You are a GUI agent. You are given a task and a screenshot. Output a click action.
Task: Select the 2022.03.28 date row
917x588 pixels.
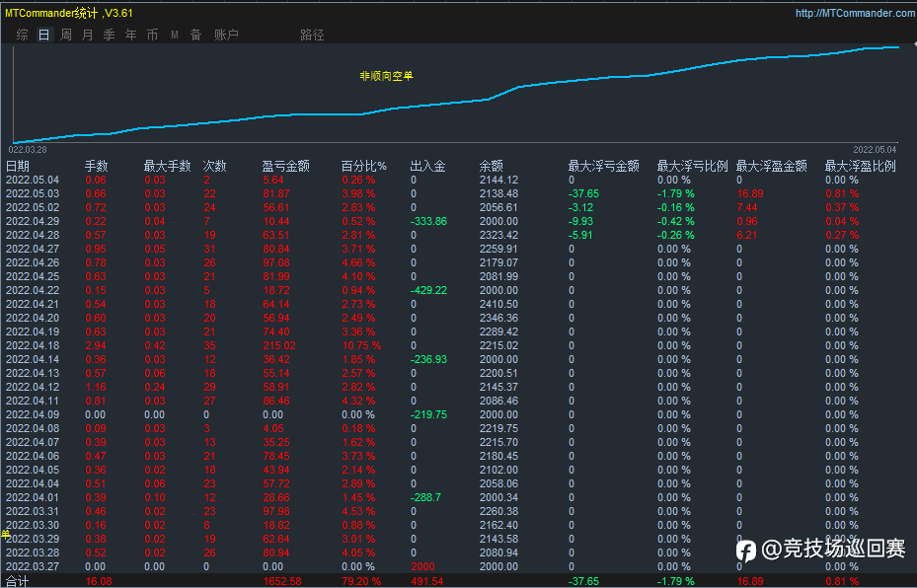[x=33, y=552]
